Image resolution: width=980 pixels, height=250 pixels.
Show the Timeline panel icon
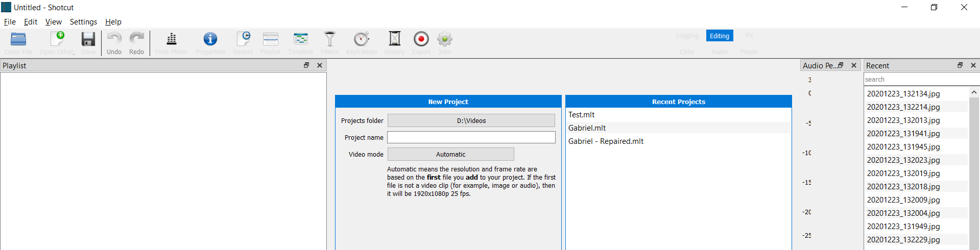click(x=300, y=39)
